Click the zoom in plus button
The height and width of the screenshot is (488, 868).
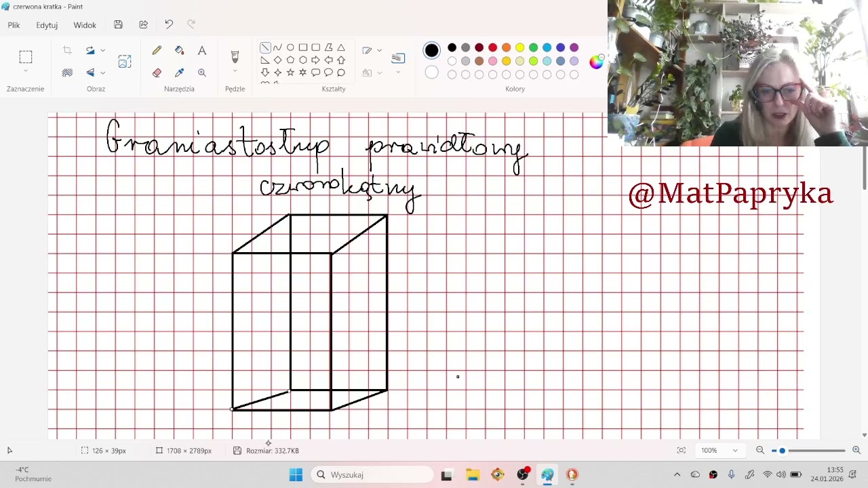(856, 451)
